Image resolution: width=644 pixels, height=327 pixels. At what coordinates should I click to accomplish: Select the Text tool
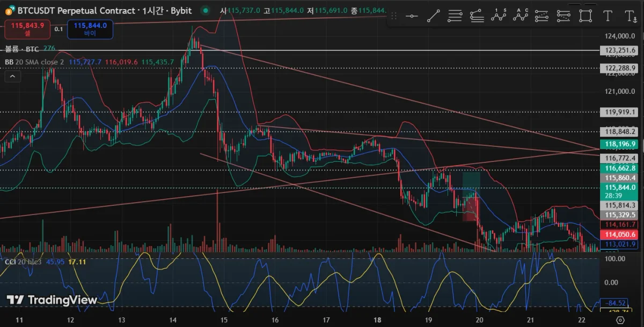click(x=608, y=16)
